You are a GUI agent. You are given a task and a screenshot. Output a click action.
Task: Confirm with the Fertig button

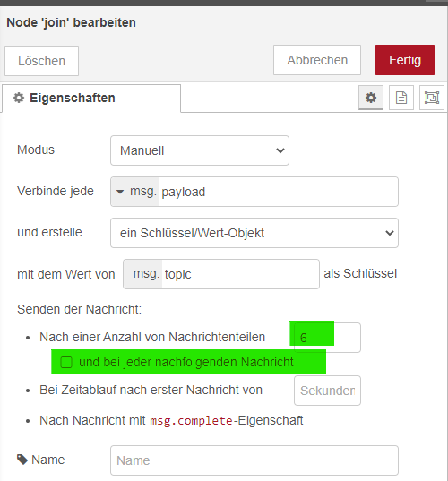405,60
